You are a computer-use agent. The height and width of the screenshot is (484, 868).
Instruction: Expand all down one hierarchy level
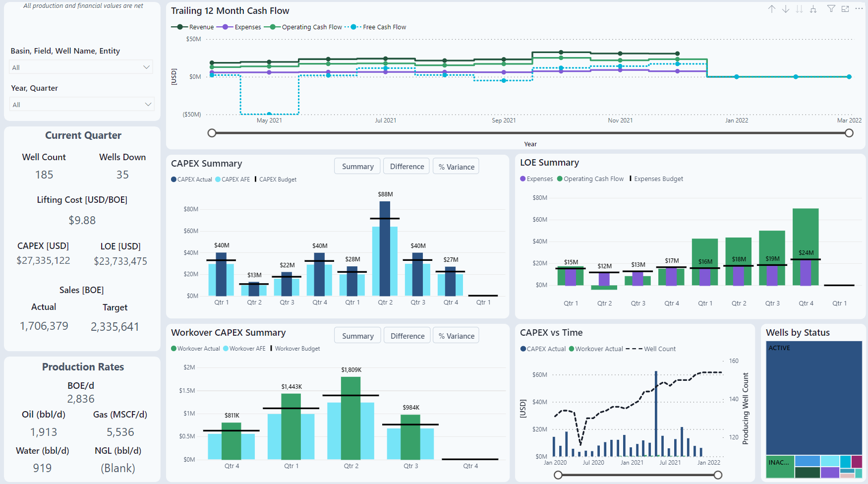813,9
